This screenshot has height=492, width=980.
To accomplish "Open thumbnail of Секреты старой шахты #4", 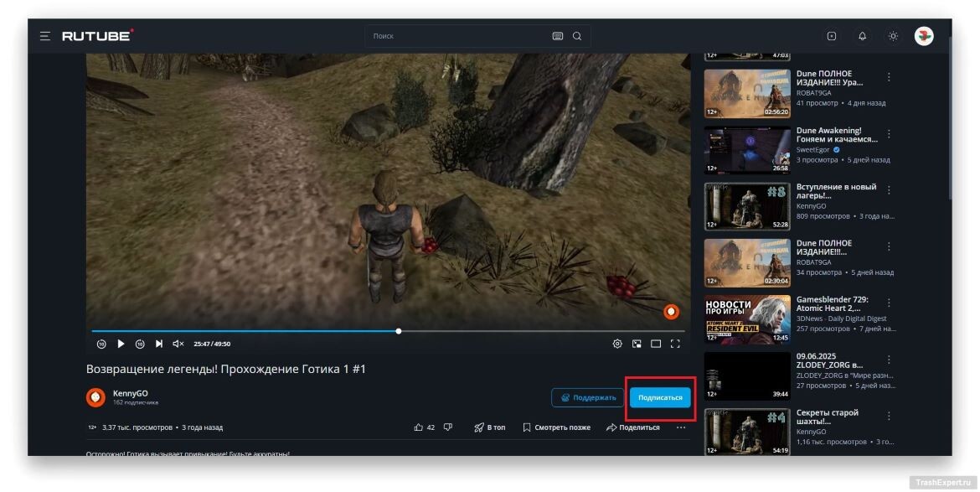I will (x=747, y=432).
